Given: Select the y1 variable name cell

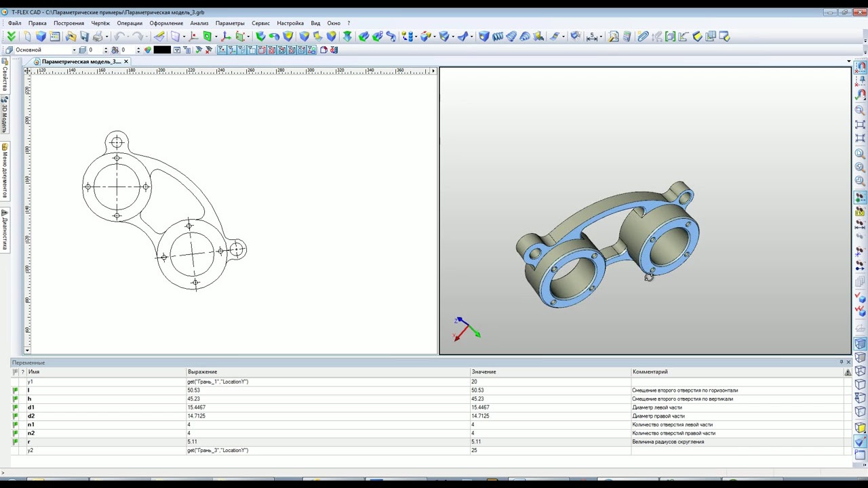Looking at the screenshot, I should click(106, 382).
